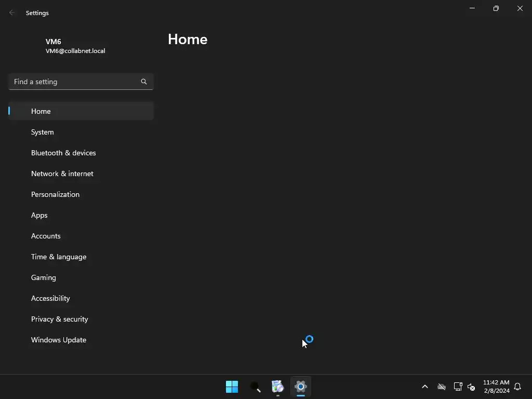Go to Time & language settings

tap(81, 257)
